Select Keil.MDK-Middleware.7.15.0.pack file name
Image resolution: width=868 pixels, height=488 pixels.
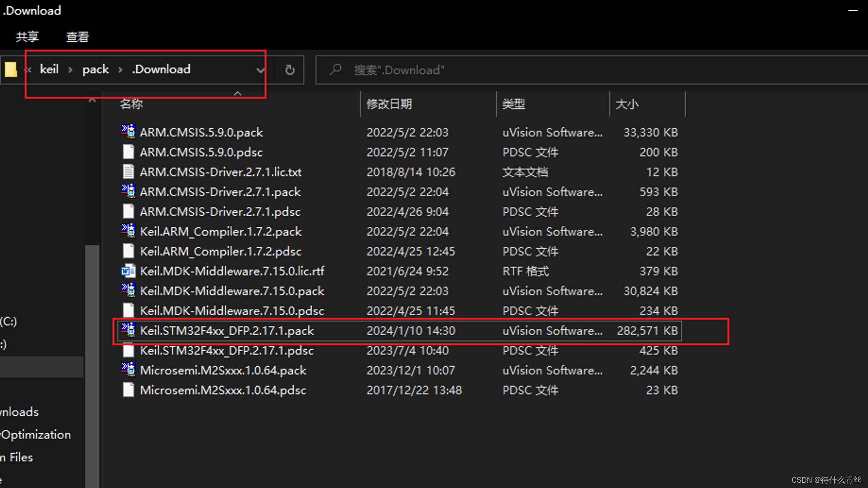pyautogui.click(x=232, y=291)
